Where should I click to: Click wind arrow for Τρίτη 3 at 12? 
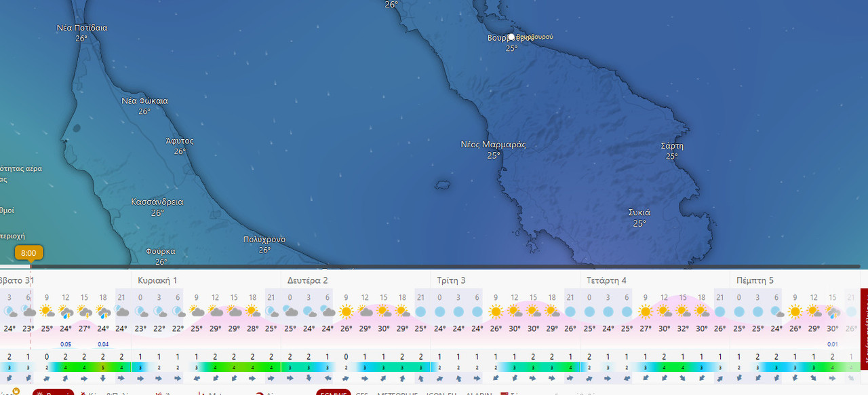tap(515, 378)
